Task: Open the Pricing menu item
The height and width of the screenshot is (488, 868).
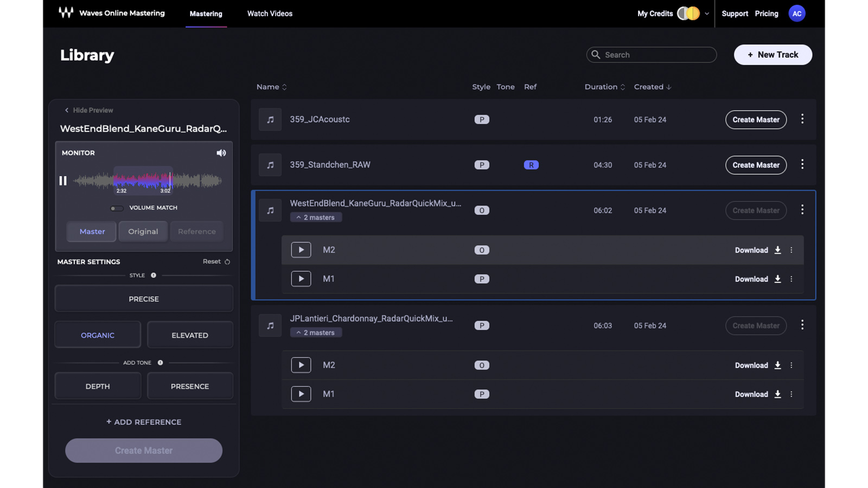Action: point(766,14)
